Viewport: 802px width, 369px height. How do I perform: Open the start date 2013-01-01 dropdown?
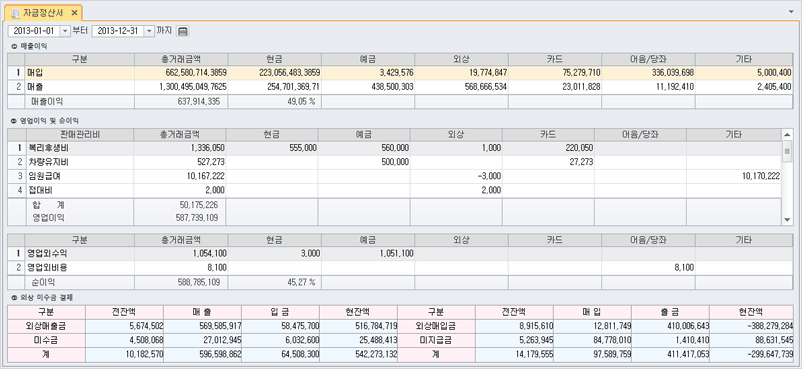[x=65, y=31]
